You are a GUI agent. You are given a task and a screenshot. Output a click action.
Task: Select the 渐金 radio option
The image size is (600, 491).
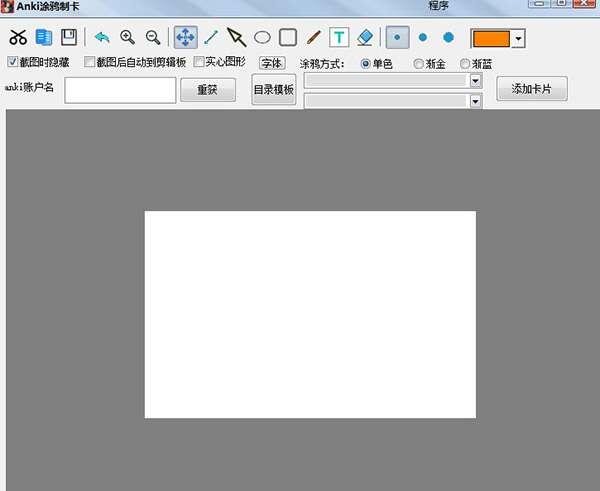418,64
